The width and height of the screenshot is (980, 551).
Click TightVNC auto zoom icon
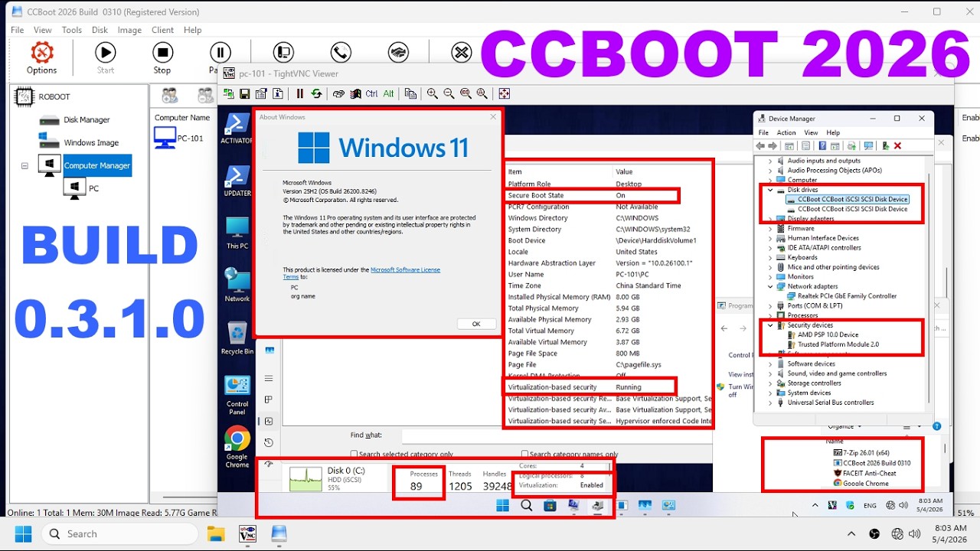coord(482,93)
